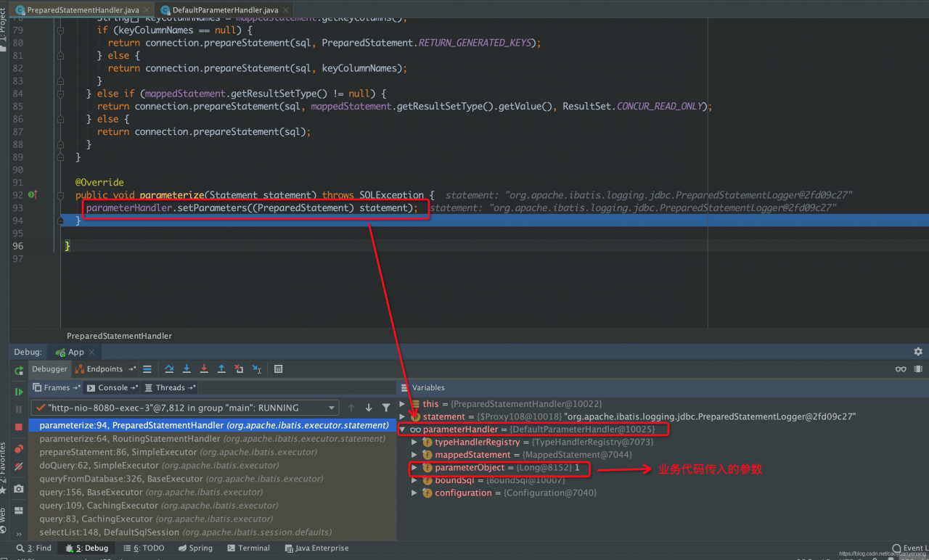
Task: Switch to the Console debugger tab
Action: coord(112,388)
